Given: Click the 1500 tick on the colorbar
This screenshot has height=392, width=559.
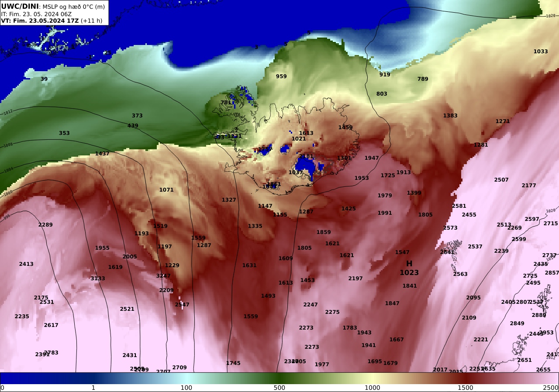Looking at the screenshot, I should pyautogui.click(x=466, y=388).
